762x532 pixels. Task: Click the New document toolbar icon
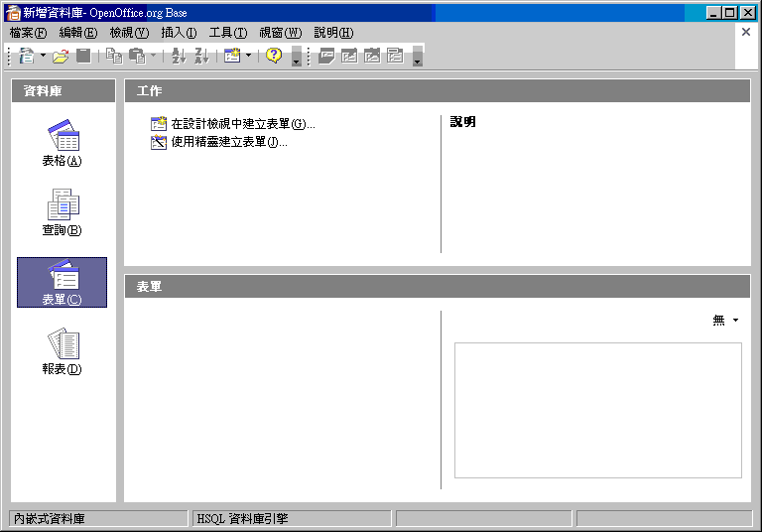26,56
